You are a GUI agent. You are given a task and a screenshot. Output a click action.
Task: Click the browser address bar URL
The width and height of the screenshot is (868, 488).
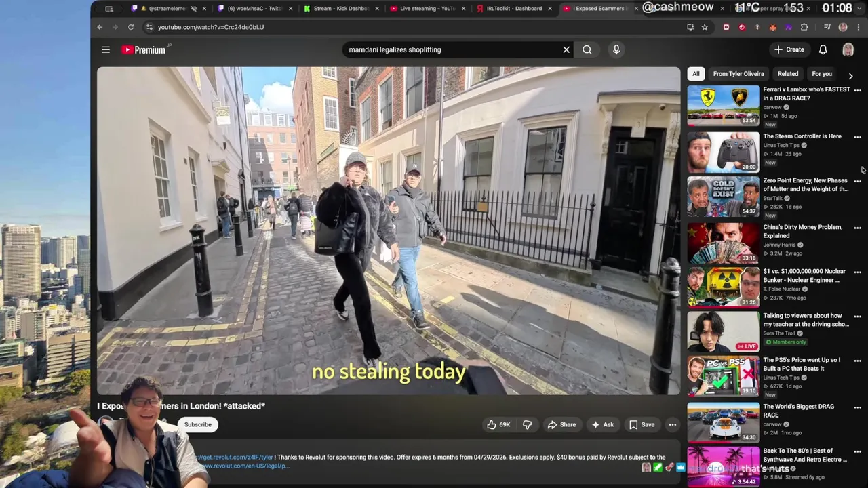211,27
